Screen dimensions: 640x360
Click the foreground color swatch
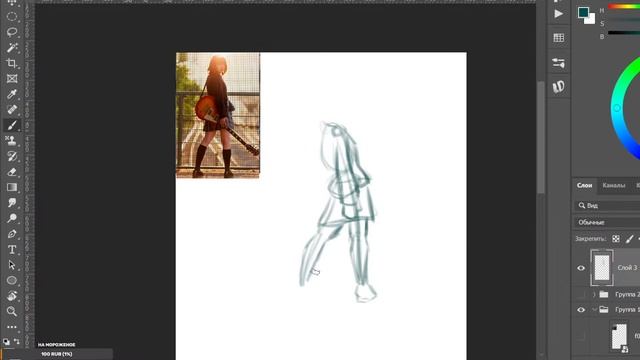(583, 12)
